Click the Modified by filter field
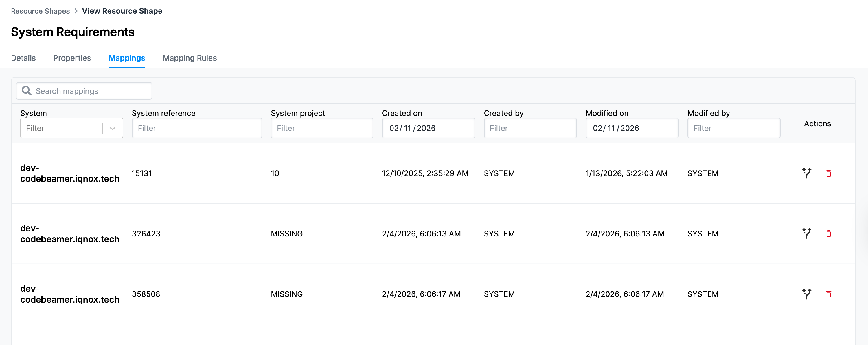 (x=733, y=128)
